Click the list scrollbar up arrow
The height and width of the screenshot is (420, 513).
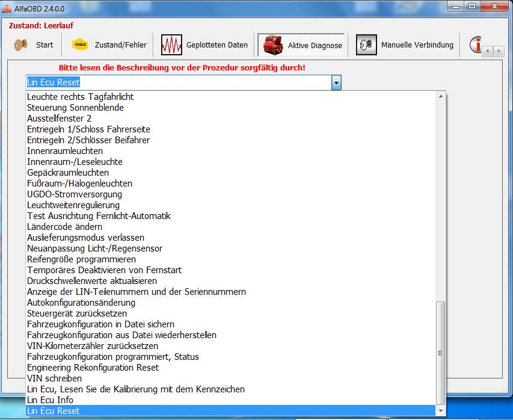441,96
